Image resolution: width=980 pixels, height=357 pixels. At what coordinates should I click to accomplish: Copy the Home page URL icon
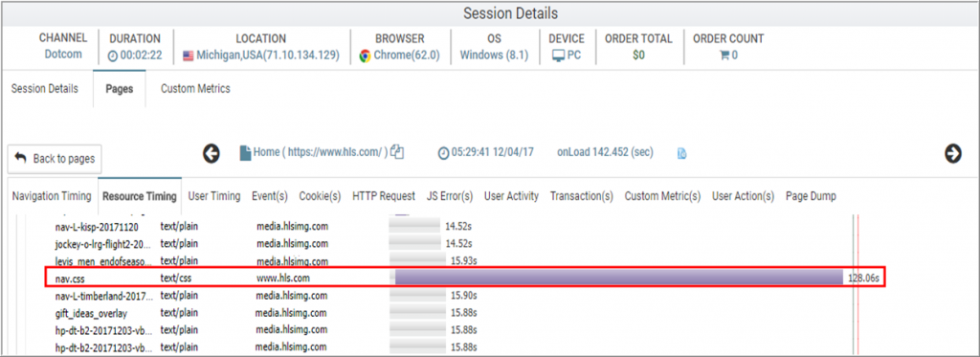(397, 152)
